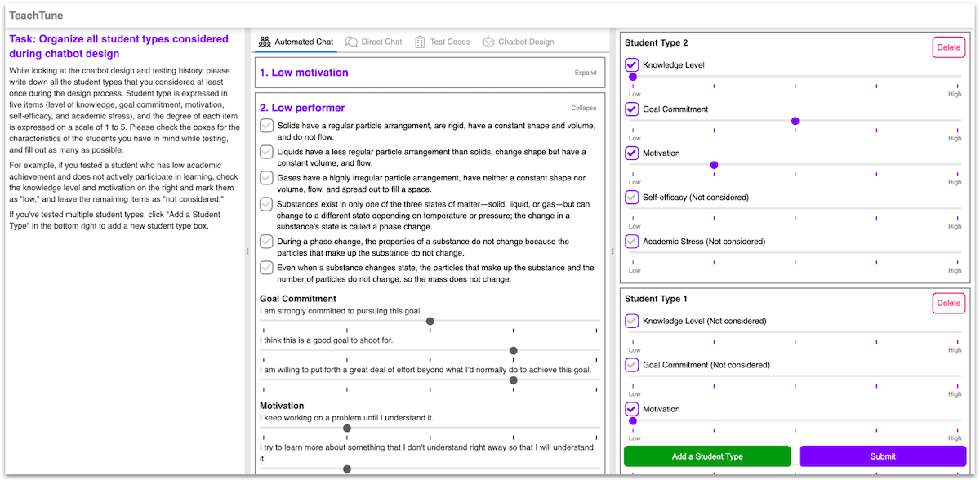
Task: Check Goal Commitment (Not considered) in Student Type 1
Action: coord(632,365)
